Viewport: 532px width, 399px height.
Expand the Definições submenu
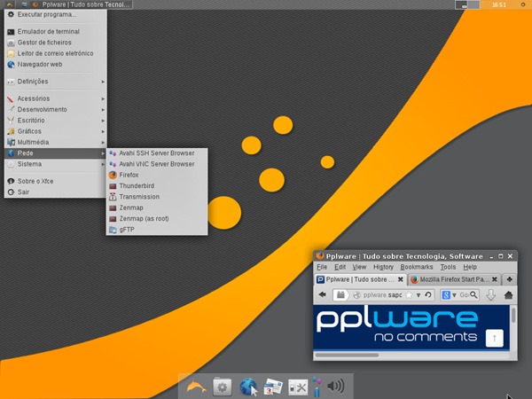55,82
